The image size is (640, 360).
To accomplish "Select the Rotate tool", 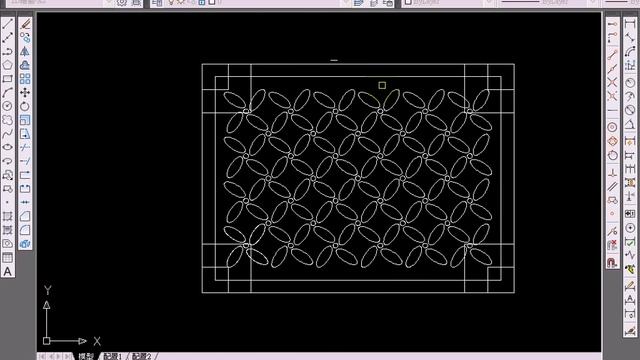I will tap(25, 106).
